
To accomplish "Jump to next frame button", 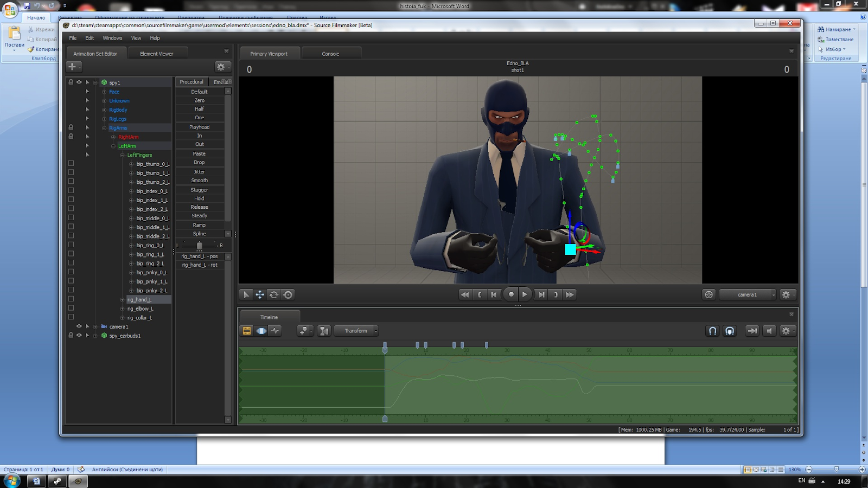I will [x=541, y=294].
